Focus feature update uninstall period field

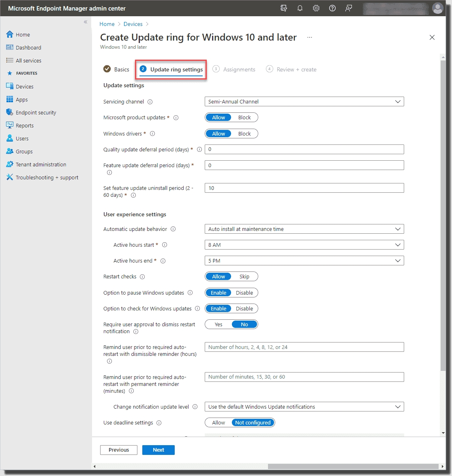tap(304, 188)
